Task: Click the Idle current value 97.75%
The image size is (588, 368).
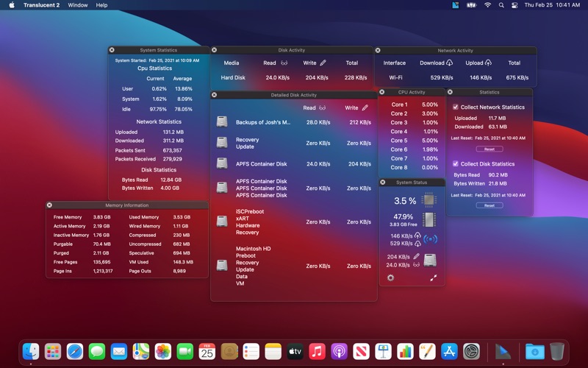Action: click(x=158, y=109)
